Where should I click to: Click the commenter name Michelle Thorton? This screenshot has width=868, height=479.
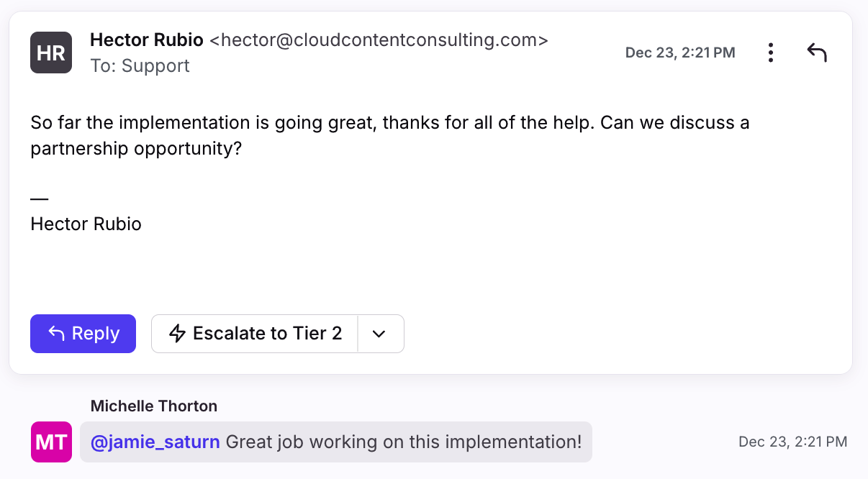click(154, 406)
